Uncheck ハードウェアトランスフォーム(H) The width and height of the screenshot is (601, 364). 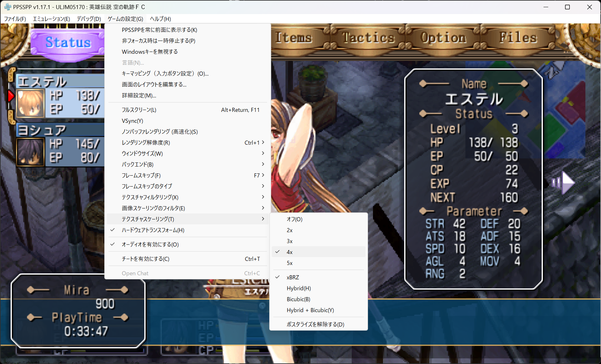[x=187, y=230]
